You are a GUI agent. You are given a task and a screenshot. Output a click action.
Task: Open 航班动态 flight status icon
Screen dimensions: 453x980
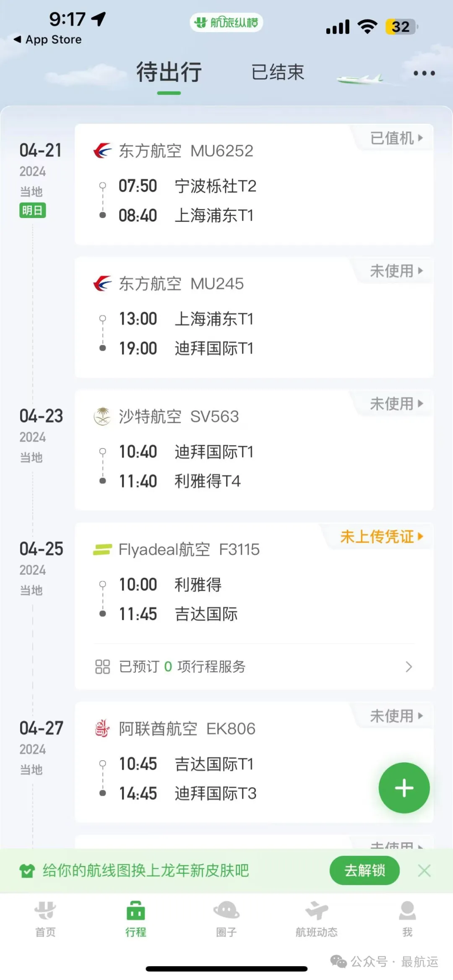coord(317,910)
